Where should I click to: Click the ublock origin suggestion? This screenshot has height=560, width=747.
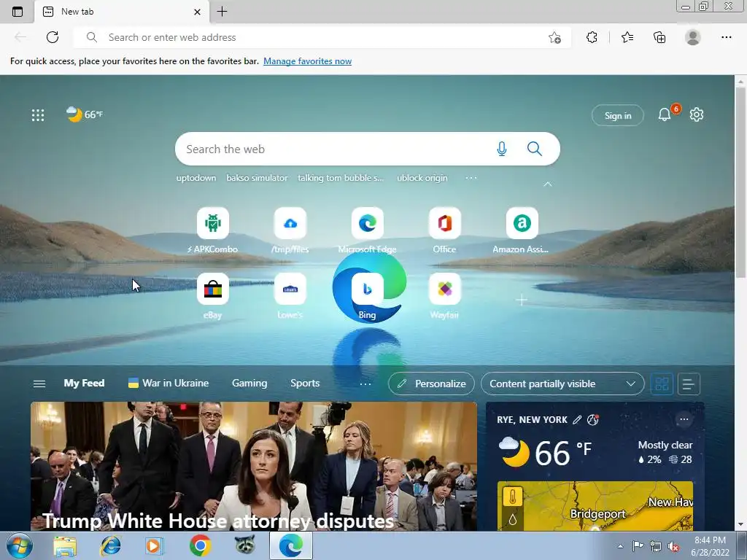[x=422, y=178]
